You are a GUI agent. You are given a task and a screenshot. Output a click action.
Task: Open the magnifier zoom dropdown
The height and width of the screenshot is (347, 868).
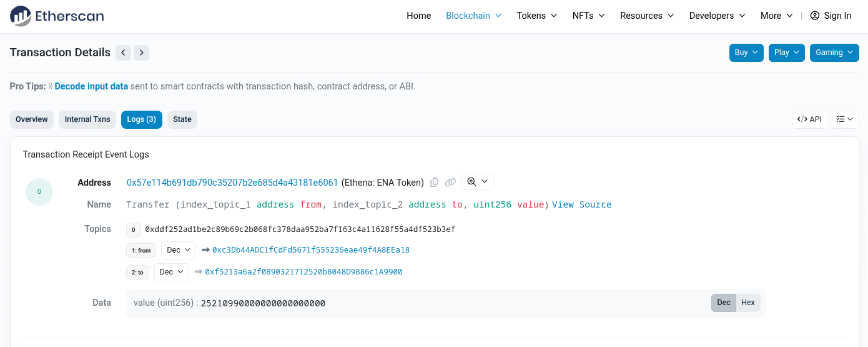477,182
